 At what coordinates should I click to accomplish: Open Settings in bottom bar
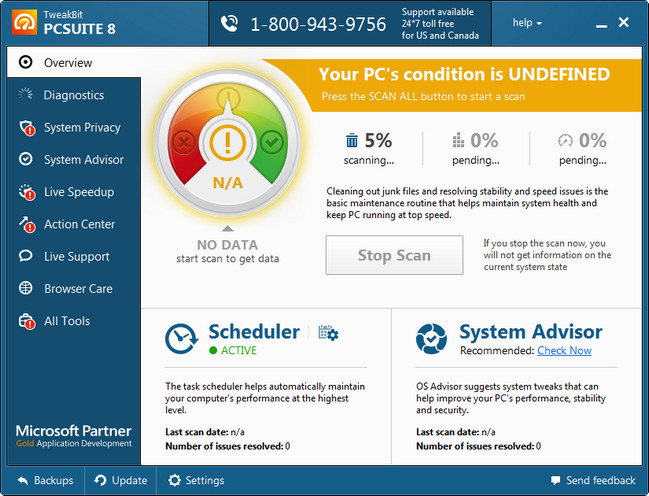coord(196,480)
